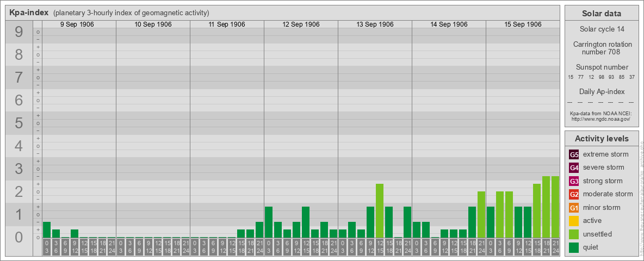
Task: Click the 'planetary 3-hourly index' subtitle
Action: [132, 13]
